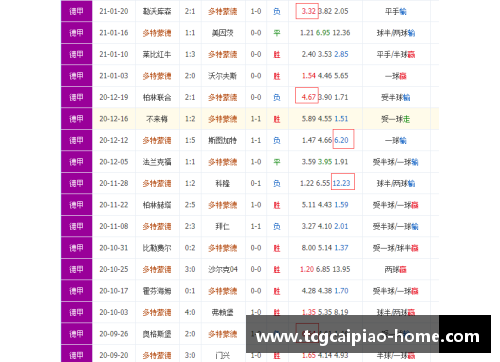Select the date cell 20-12-12
The width and height of the screenshot is (500, 362).
point(114,140)
